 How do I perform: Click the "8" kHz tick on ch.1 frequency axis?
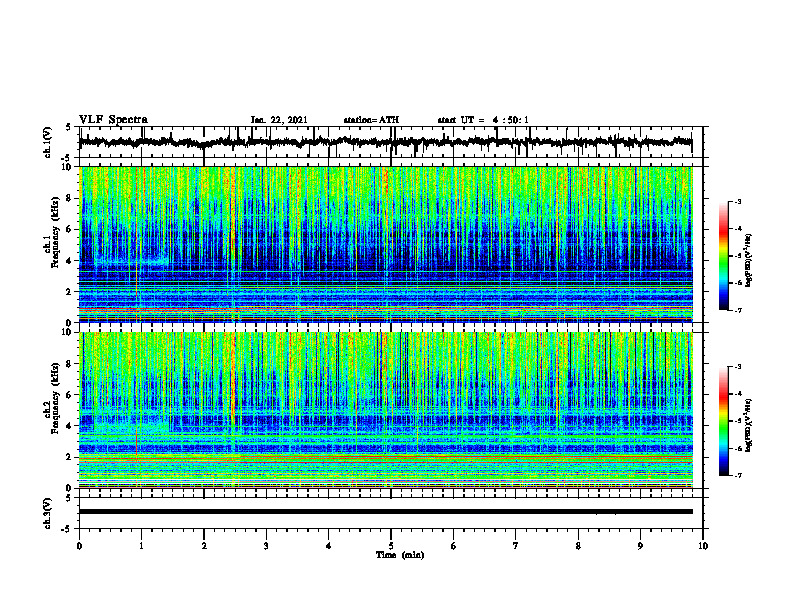(x=71, y=198)
